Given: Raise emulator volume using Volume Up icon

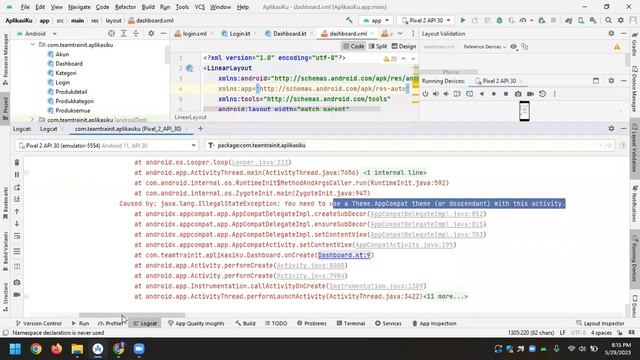Looking at the screenshot, I should click(436, 94).
